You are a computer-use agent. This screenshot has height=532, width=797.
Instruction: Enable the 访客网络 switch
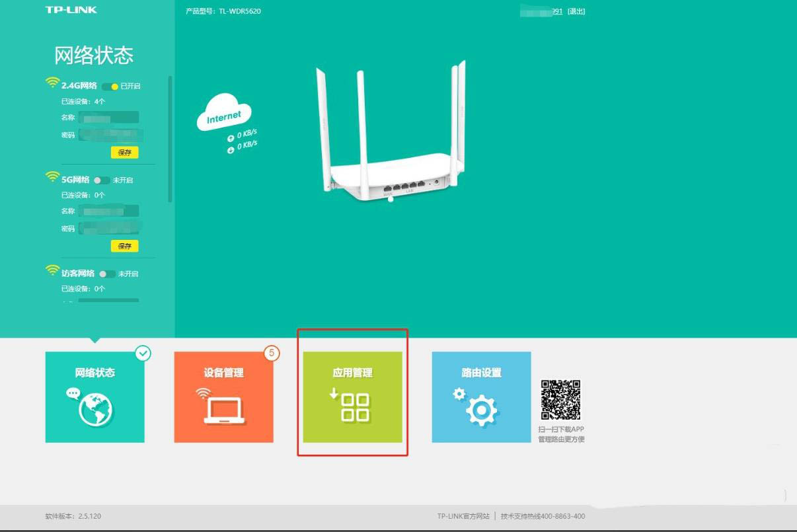coord(106,274)
